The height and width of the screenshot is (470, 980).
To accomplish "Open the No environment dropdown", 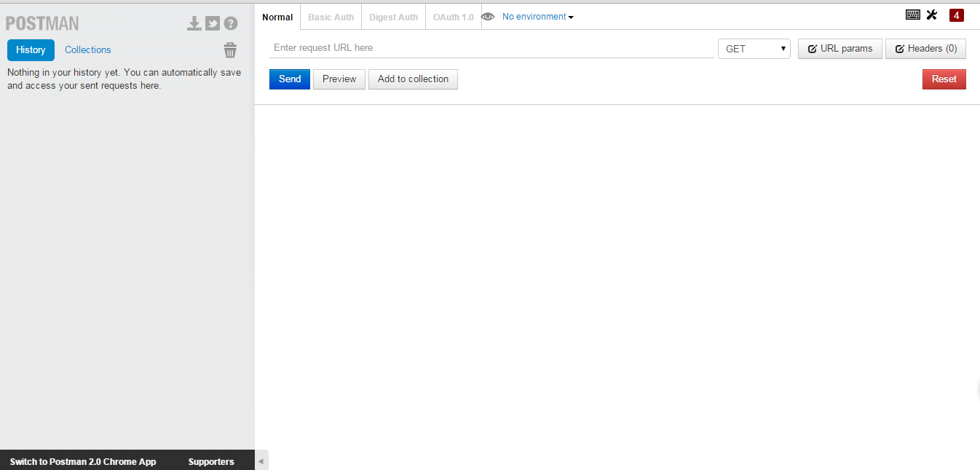I will tap(538, 17).
